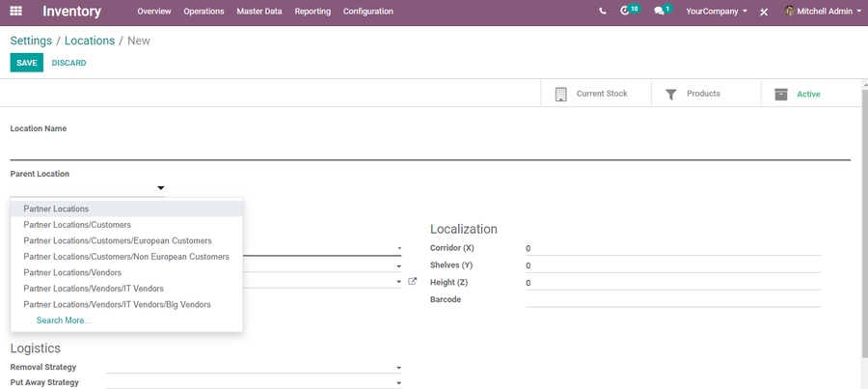Click the Save button
The width and height of the screenshot is (868, 389).
26,63
